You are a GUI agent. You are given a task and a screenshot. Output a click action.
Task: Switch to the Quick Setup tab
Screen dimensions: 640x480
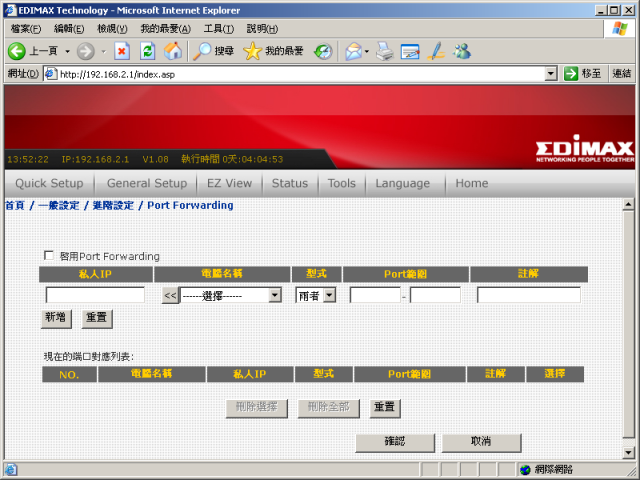point(49,183)
